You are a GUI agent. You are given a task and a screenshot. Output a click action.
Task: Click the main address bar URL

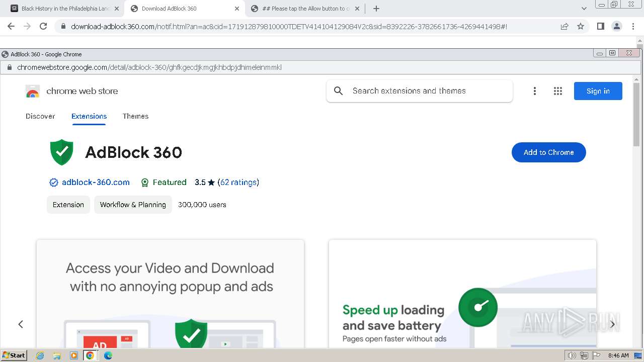[x=289, y=27]
